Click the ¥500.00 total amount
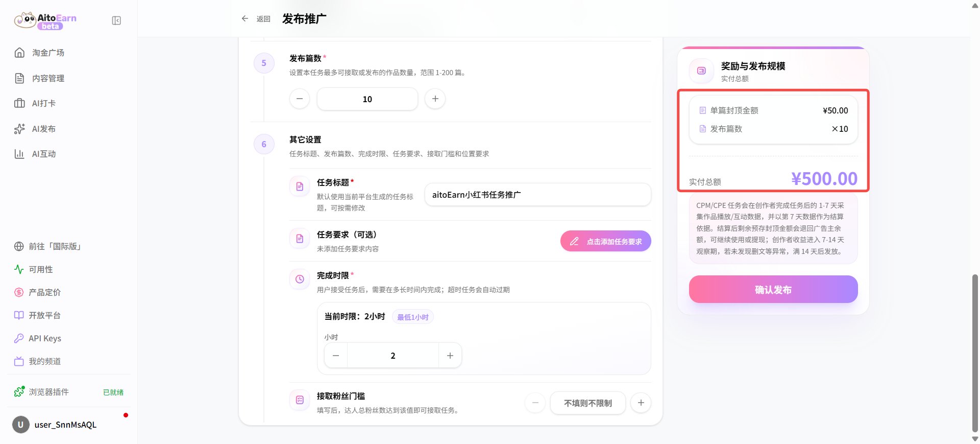Screen dimensions: 980x444 tap(824, 179)
